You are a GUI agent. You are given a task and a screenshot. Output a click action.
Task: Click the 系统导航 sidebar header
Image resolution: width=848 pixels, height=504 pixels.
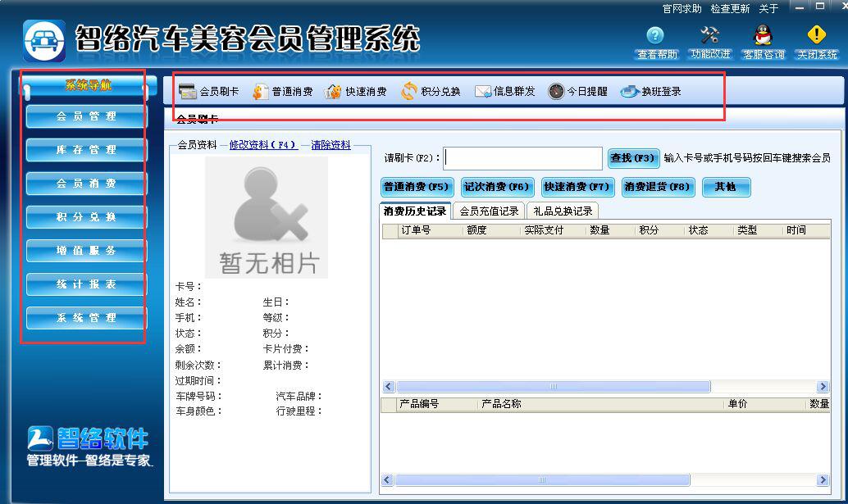click(x=88, y=84)
